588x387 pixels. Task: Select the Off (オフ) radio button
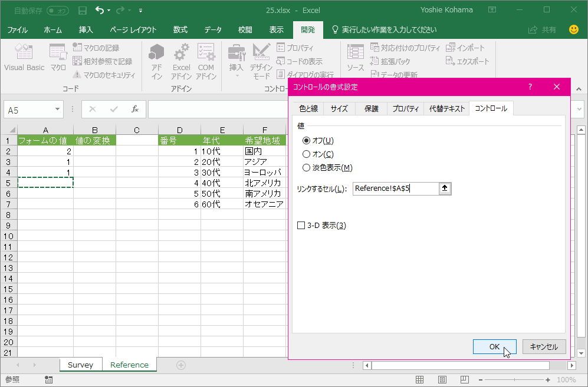[306, 141]
